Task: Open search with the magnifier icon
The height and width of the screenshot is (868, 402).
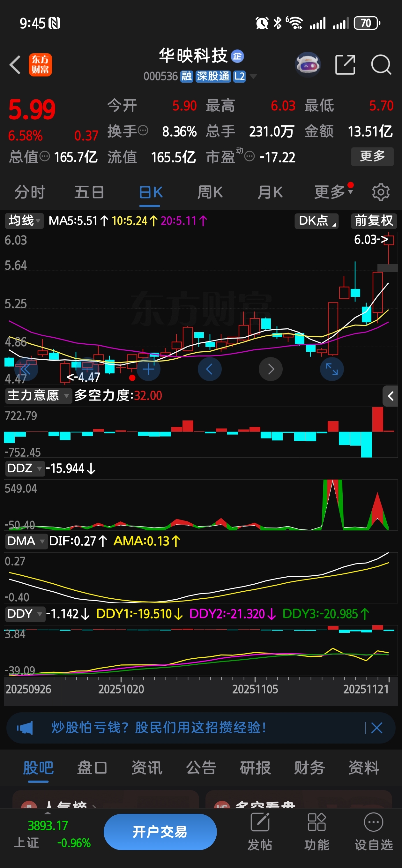Action: point(381,64)
